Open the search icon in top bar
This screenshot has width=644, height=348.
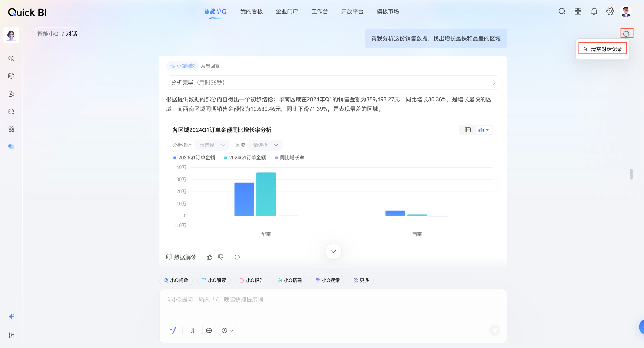click(562, 11)
